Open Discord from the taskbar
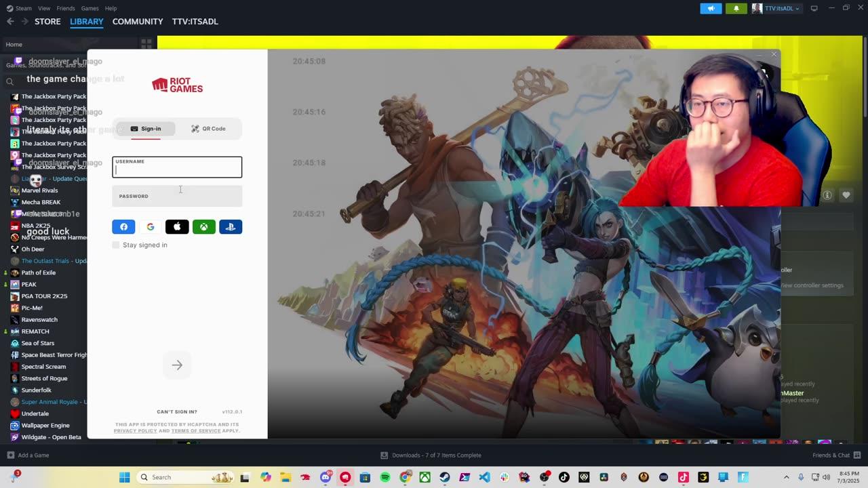 [325, 477]
